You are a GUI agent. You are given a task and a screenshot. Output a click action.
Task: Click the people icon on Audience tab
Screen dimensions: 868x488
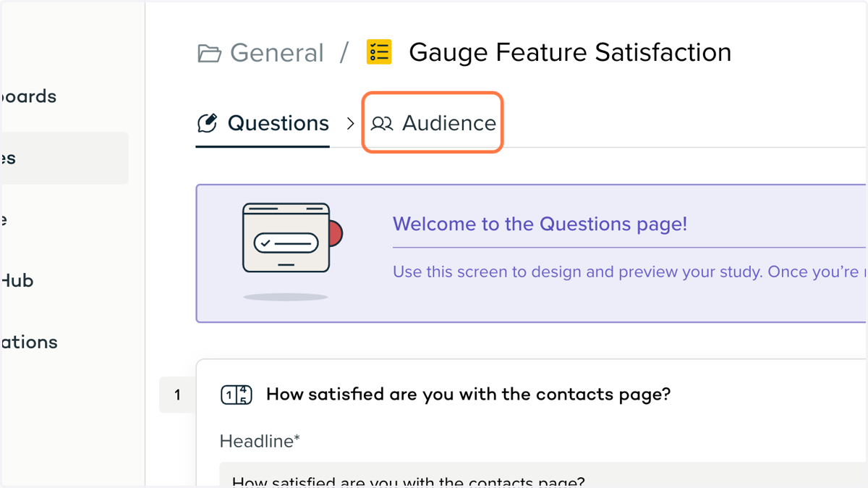pyautogui.click(x=382, y=124)
